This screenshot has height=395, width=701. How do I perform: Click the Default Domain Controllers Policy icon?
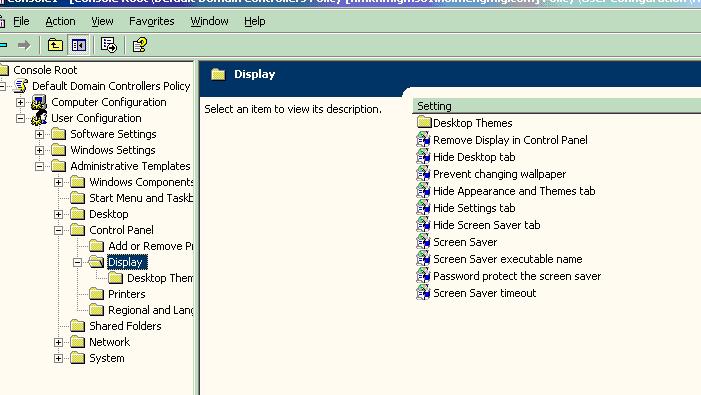point(21,86)
